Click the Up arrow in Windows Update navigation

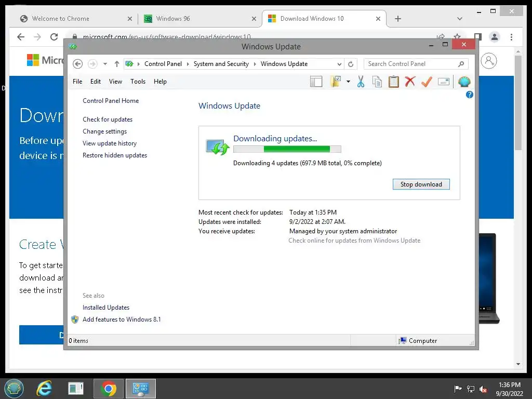click(x=117, y=64)
